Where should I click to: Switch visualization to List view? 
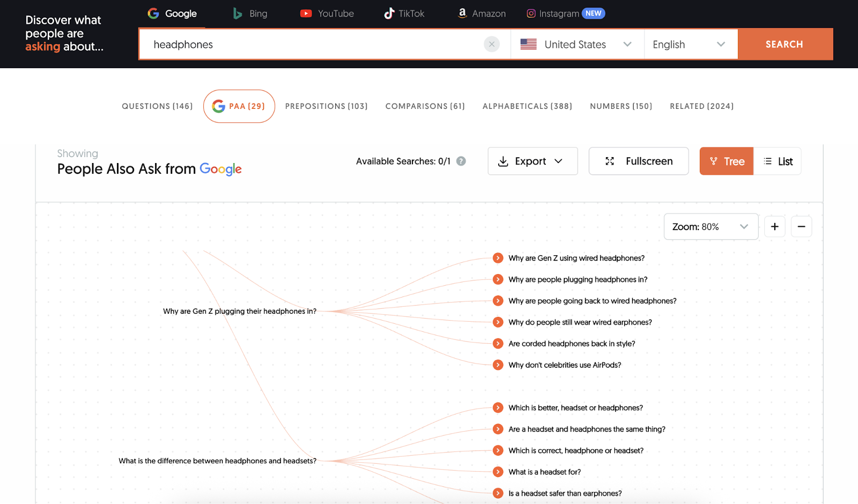click(778, 161)
